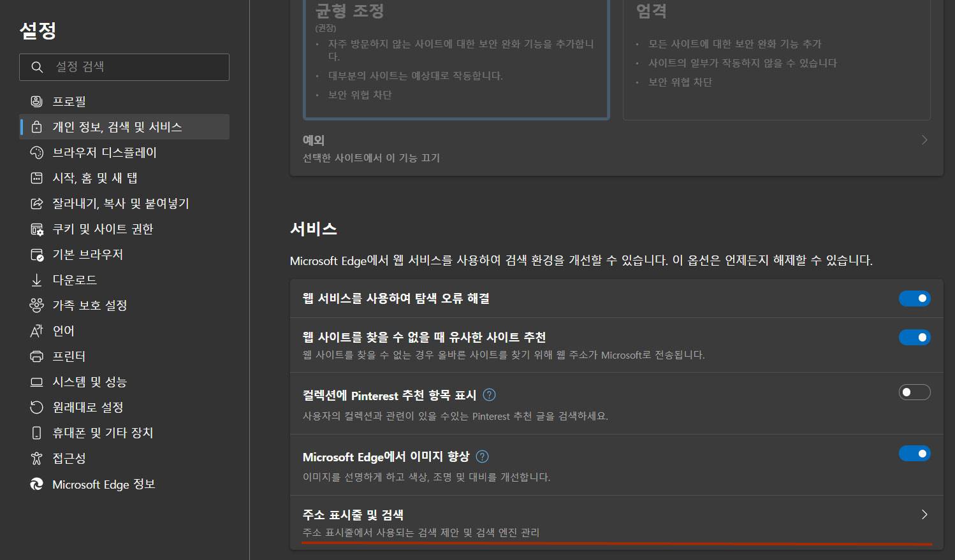Click the 브라우저 디스플레이 palette icon
The height and width of the screenshot is (560, 955).
(x=37, y=152)
